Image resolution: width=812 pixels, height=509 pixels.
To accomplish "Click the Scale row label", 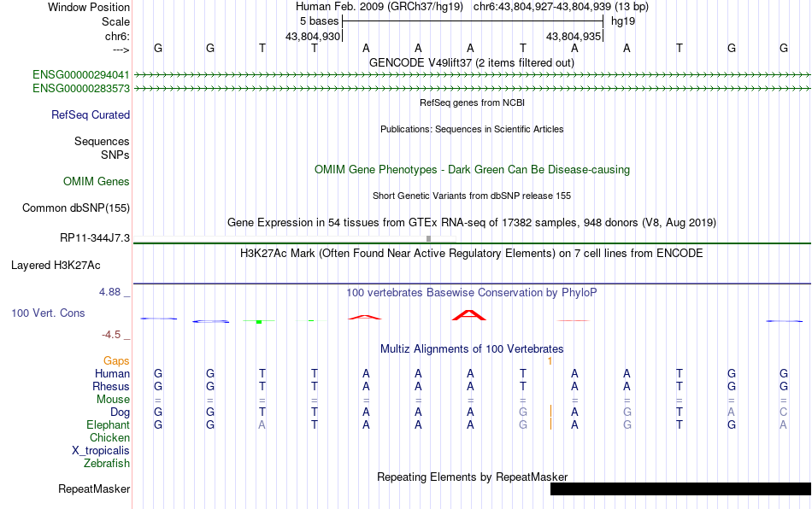I will click(116, 21).
